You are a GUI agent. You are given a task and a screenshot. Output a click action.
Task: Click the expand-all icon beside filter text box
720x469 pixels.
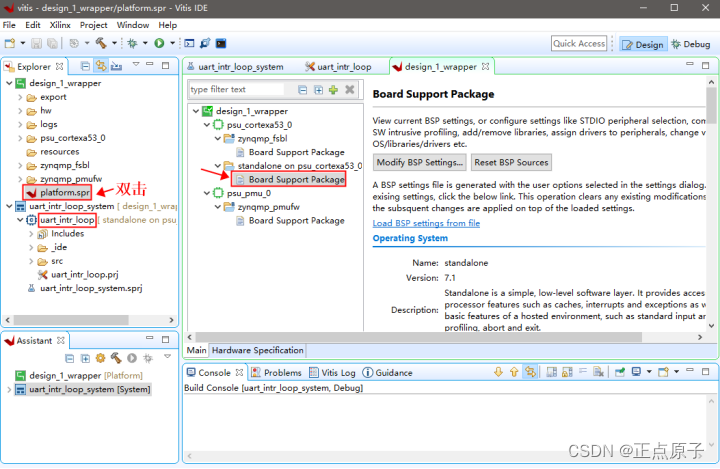pyautogui.click(x=318, y=90)
